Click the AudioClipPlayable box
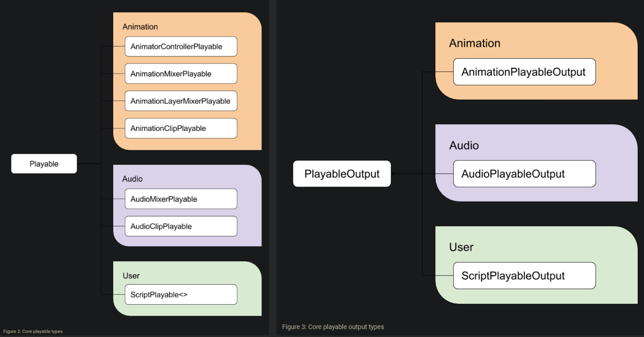 (x=181, y=226)
